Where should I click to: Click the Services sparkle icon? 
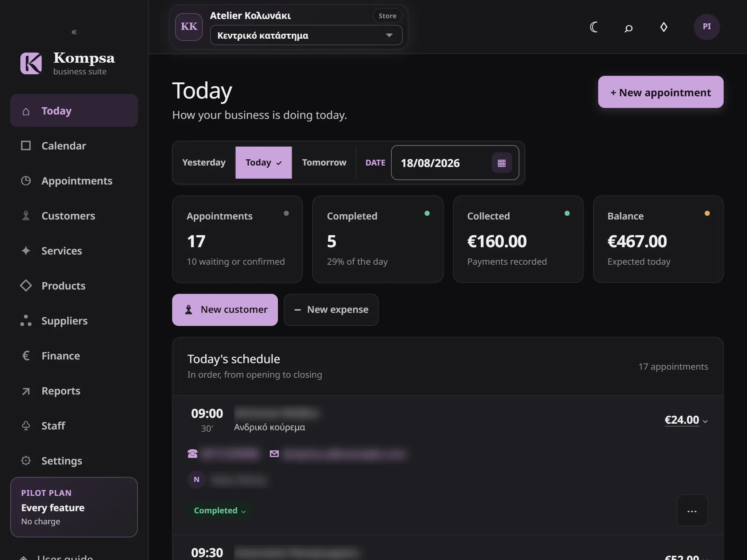click(x=26, y=251)
